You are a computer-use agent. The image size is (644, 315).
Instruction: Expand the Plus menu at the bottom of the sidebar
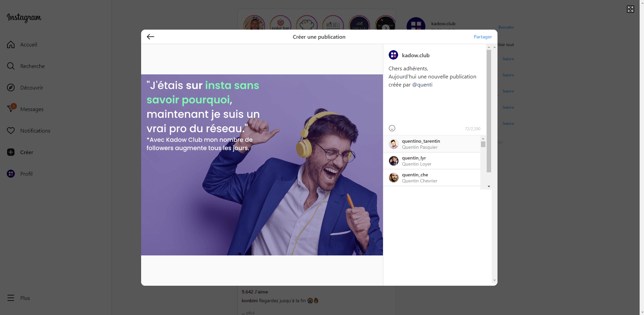point(19,298)
